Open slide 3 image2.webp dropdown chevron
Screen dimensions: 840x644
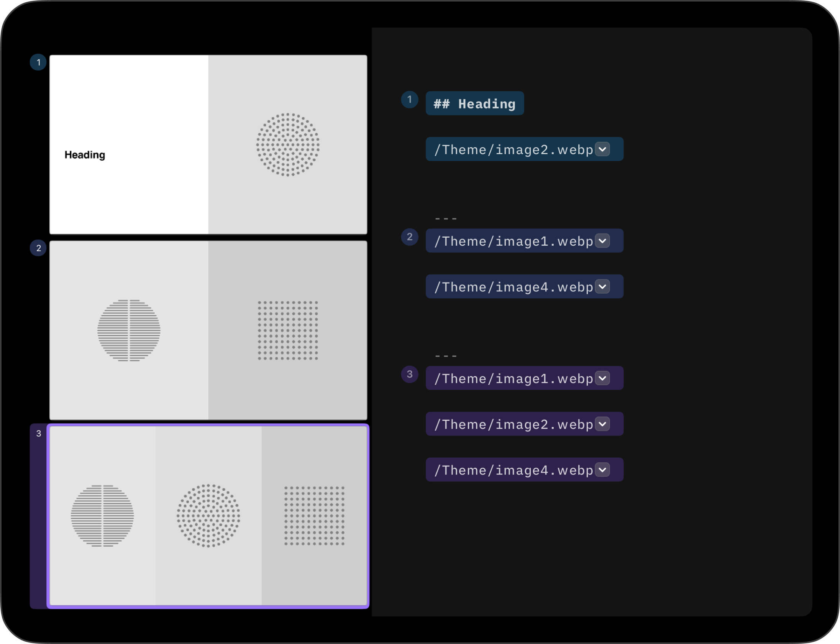tap(602, 424)
